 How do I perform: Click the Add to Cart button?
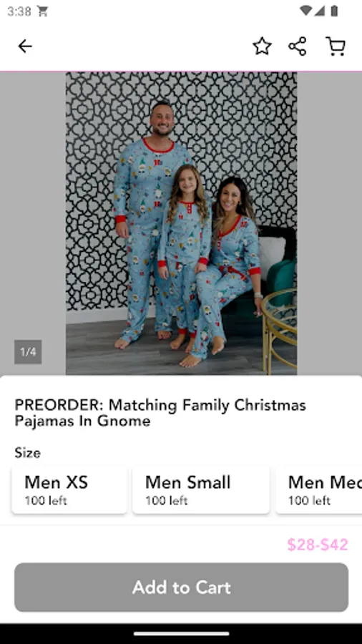pyautogui.click(x=181, y=587)
